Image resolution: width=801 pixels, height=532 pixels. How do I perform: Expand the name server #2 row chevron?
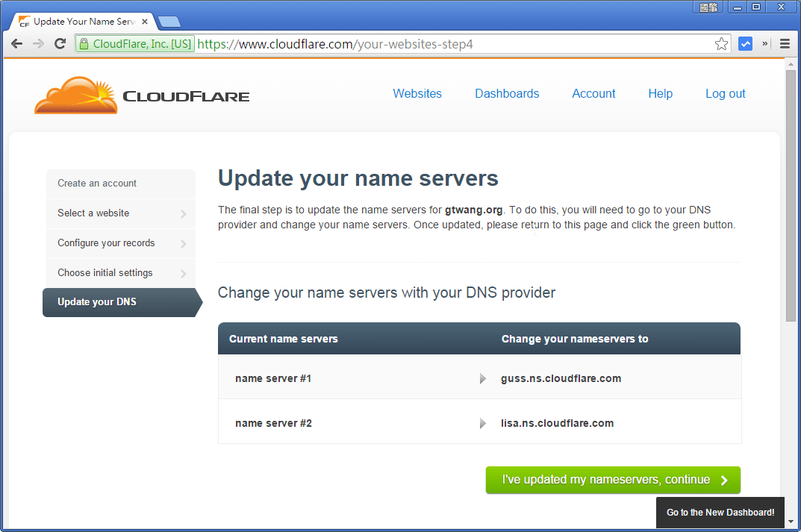point(482,423)
